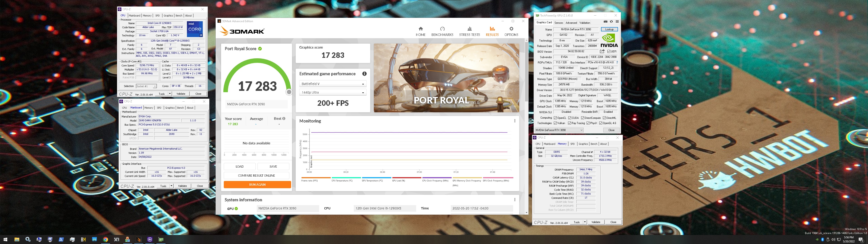
Task: Switch to SPD tab in CPU-Z Mainboard window
Action: coord(159,108)
